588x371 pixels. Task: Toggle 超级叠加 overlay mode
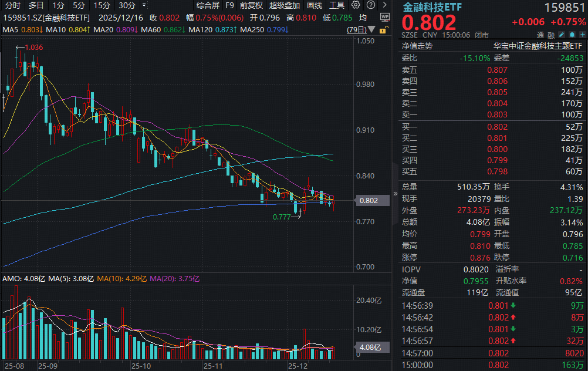[285, 5]
